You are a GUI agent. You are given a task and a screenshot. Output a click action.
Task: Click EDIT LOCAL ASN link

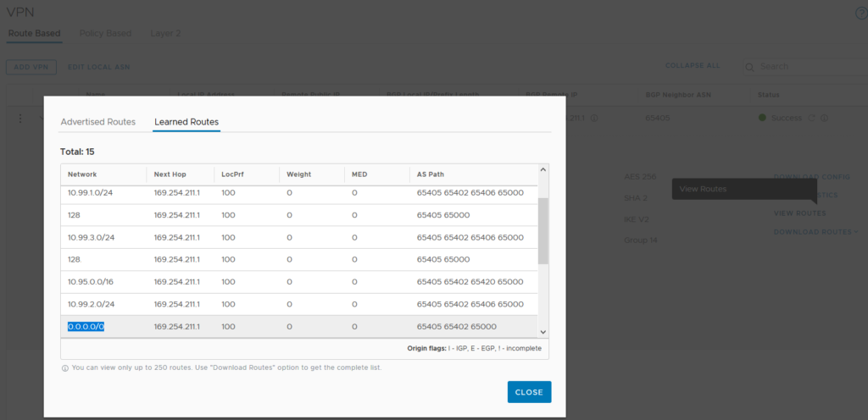98,67
